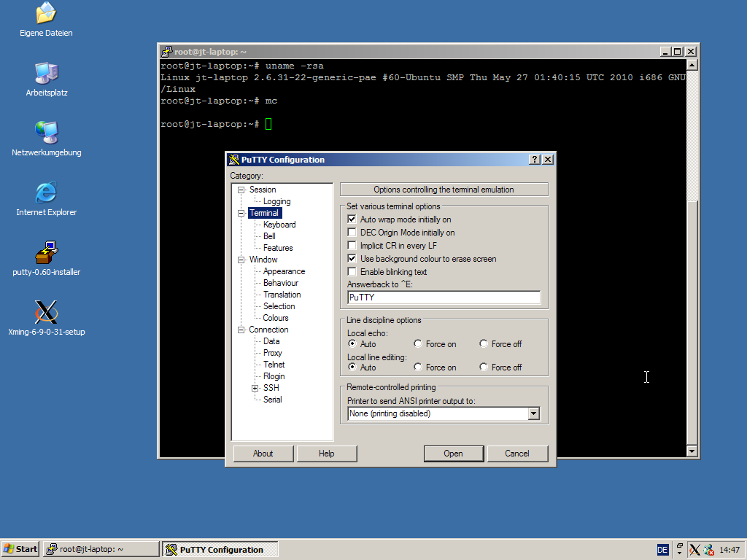
Task: Click the question mark help icon in dialog titlebar
Action: (x=534, y=159)
